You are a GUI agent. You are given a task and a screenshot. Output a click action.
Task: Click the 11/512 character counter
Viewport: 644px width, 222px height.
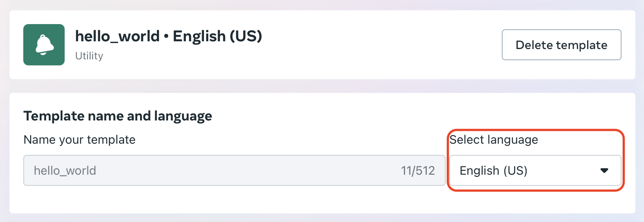pyautogui.click(x=418, y=171)
